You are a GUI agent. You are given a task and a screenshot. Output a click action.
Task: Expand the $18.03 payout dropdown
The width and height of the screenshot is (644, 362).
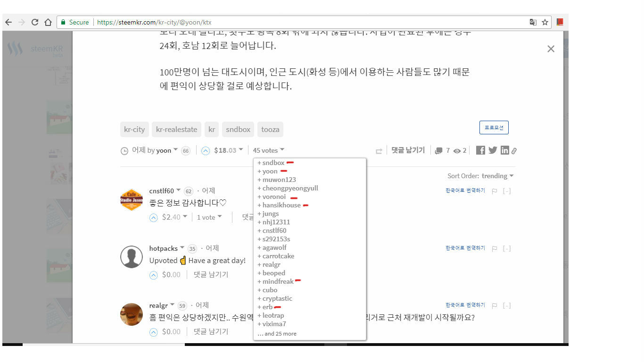click(227, 150)
